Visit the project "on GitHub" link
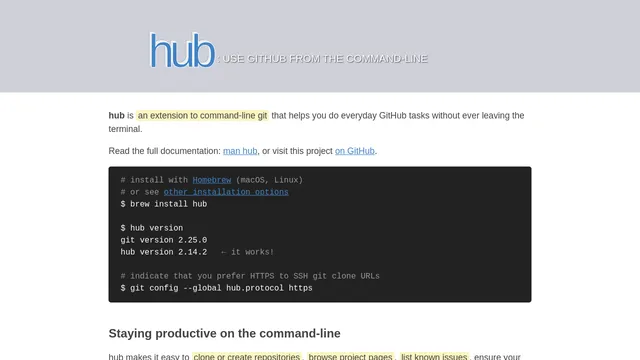The image size is (640, 360). coord(355,151)
